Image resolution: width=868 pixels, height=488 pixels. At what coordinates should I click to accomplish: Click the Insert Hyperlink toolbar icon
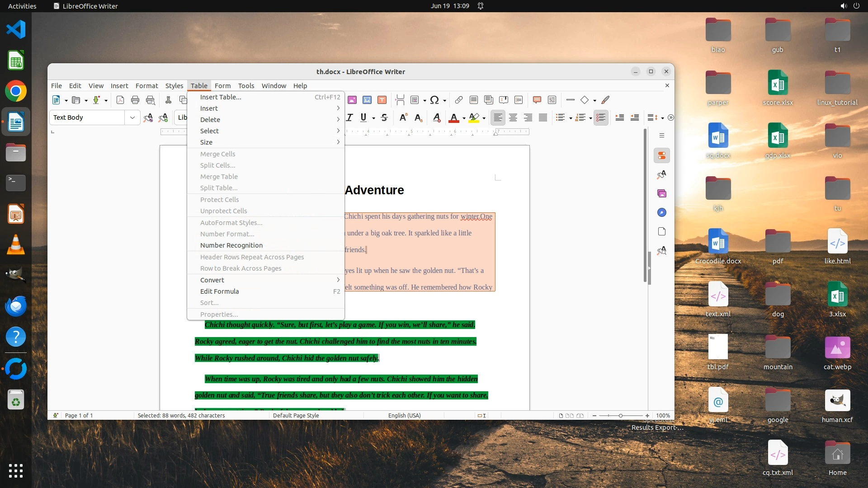458,100
